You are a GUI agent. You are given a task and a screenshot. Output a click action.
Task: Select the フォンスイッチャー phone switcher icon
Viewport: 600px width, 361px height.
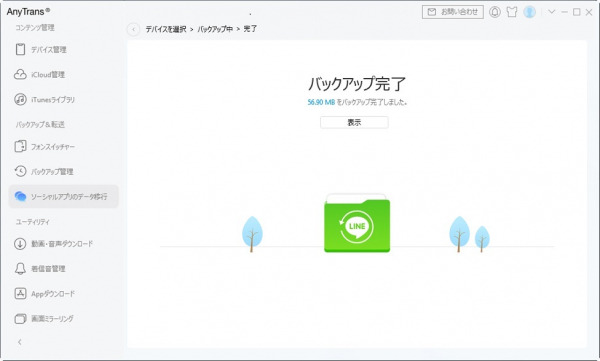20,146
